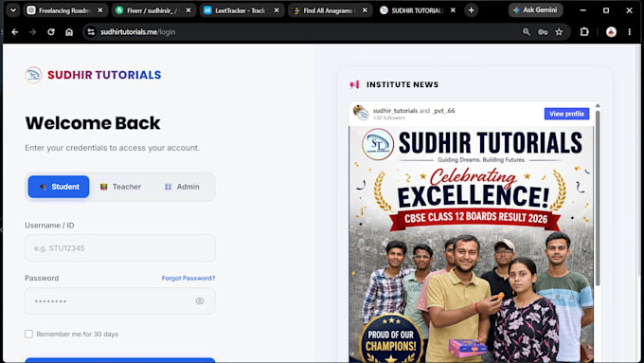Go to the browser home icon
This screenshot has width=644, height=363.
[69, 31]
